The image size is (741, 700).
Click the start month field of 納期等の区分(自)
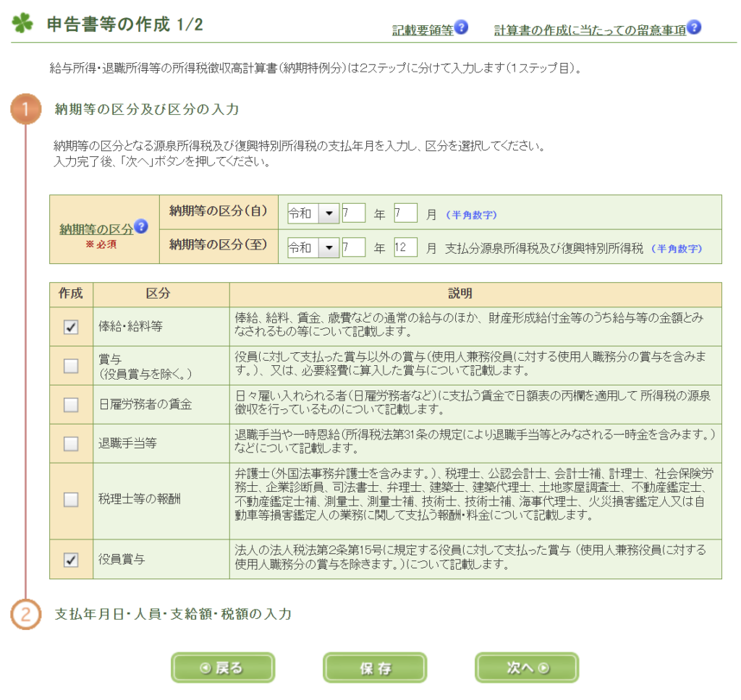(x=405, y=213)
